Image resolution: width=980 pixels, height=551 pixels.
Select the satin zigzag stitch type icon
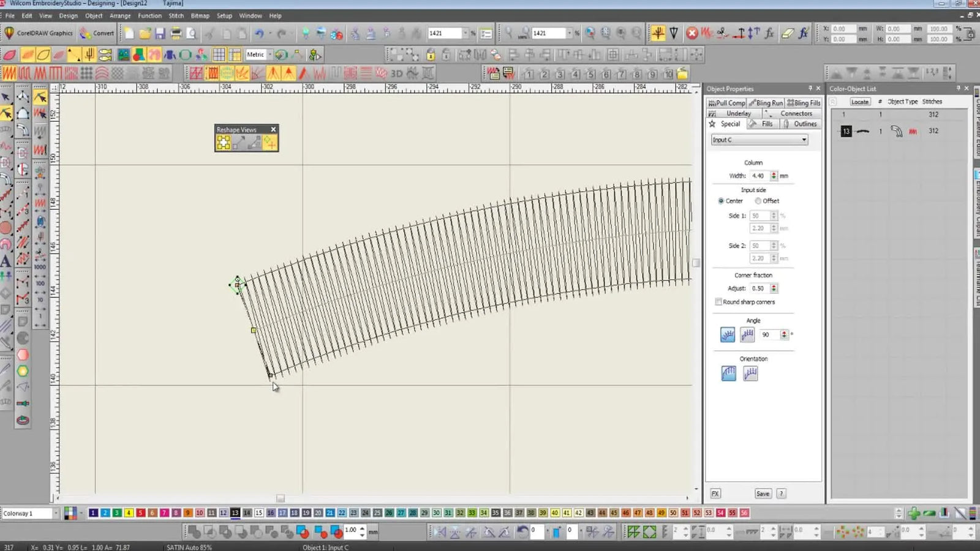pos(9,73)
